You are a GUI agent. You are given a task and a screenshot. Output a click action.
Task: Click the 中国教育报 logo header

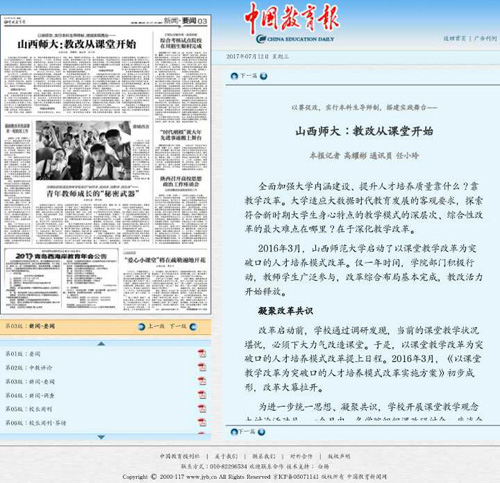pyautogui.click(x=292, y=23)
